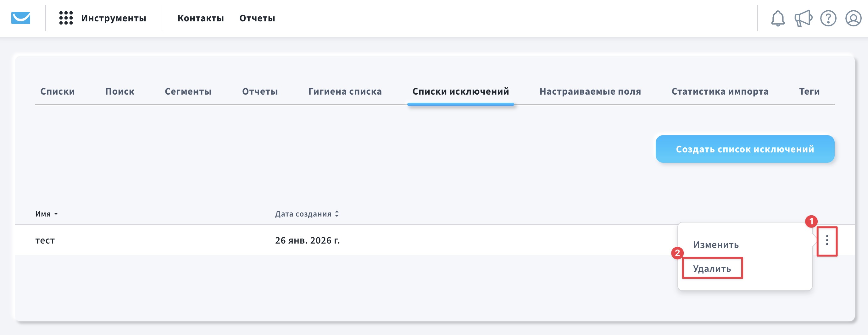868x335 pixels.
Task: Open the user profile account icon
Action: pos(853,18)
